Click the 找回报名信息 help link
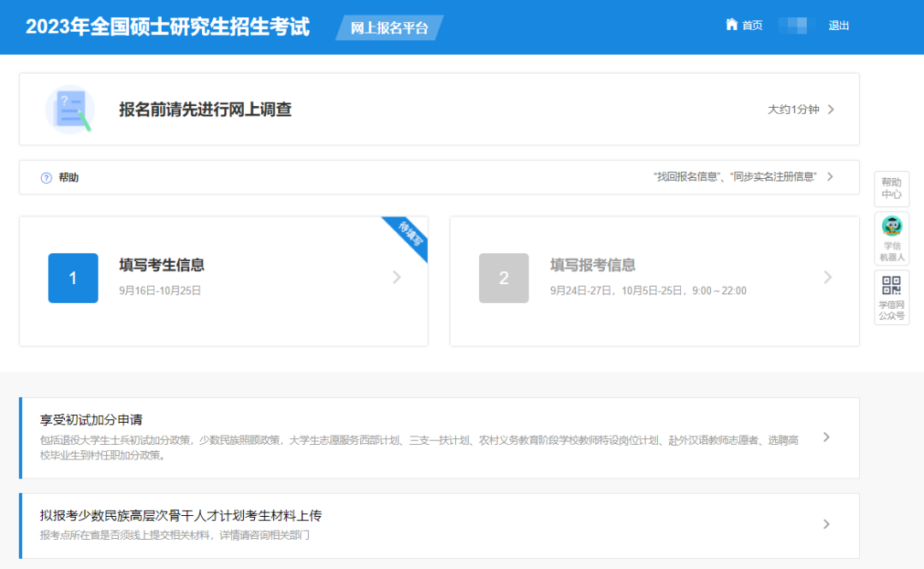The image size is (924, 569). pyautogui.click(x=685, y=177)
